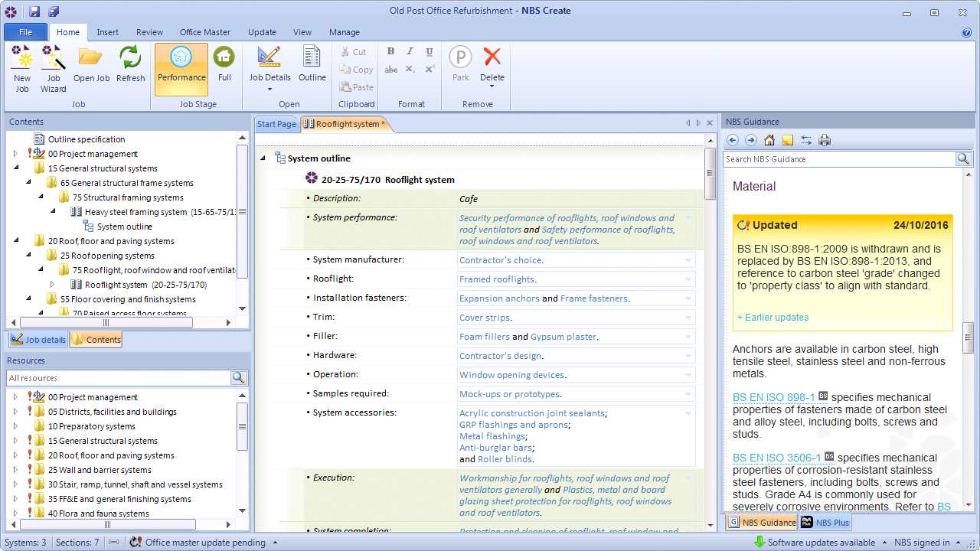Viewport: 980px width, 551px height.
Task: Open the Manage ribbon tab
Action: (345, 32)
